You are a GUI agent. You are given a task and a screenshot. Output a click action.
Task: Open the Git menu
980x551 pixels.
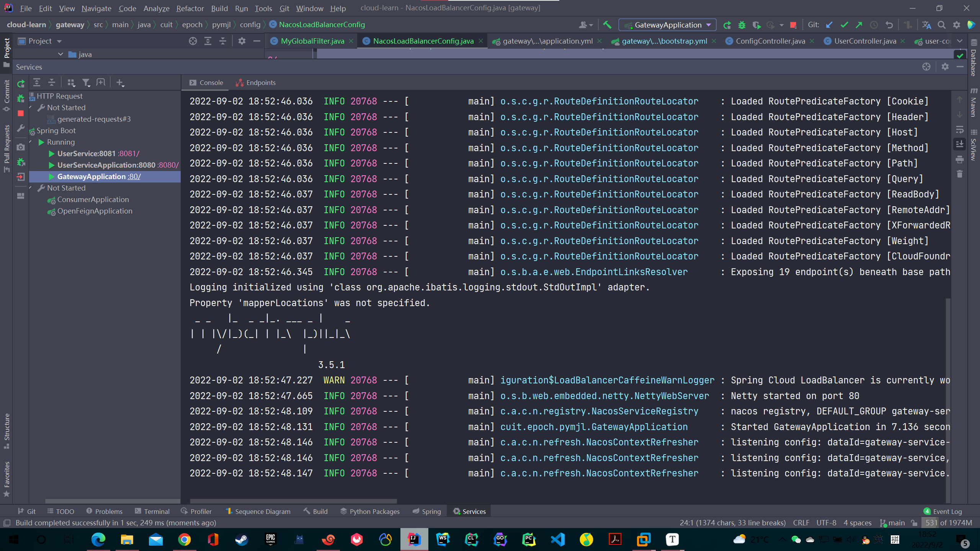click(284, 8)
